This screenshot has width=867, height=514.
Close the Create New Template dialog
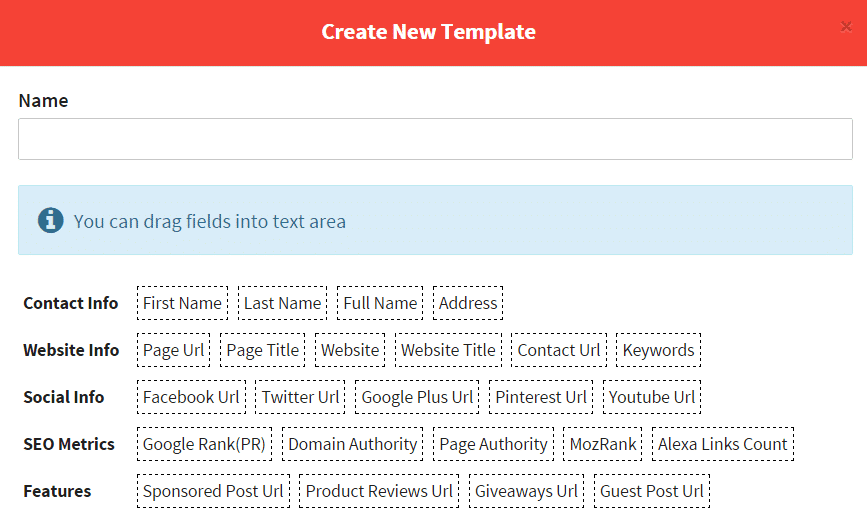(x=845, y=27)
